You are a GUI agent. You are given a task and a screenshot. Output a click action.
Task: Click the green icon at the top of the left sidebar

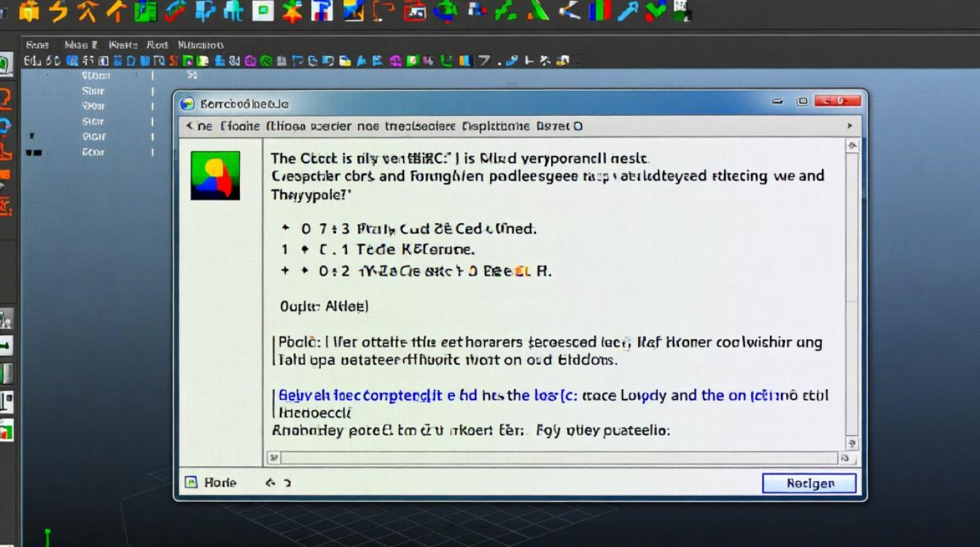point(6,63)
